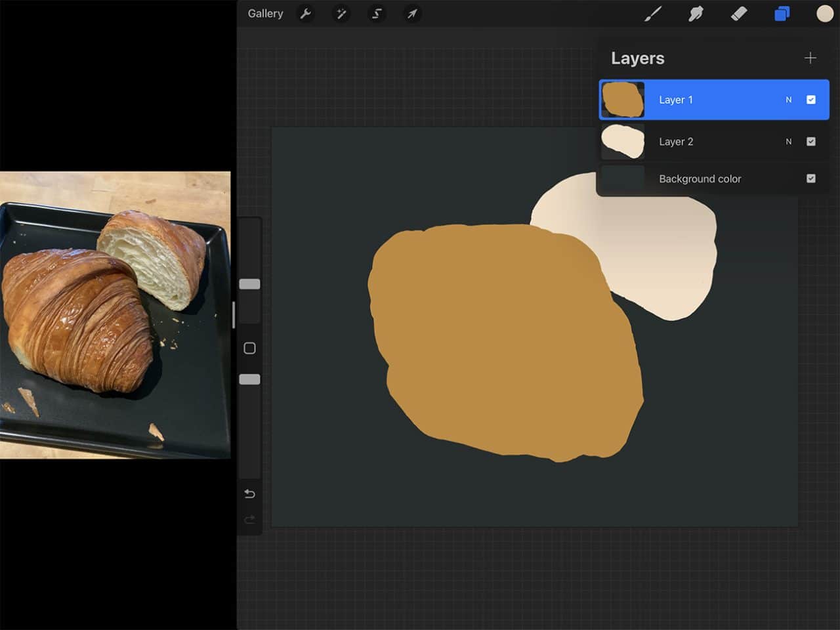Tap the Layer 2 thumbnail

622,141
